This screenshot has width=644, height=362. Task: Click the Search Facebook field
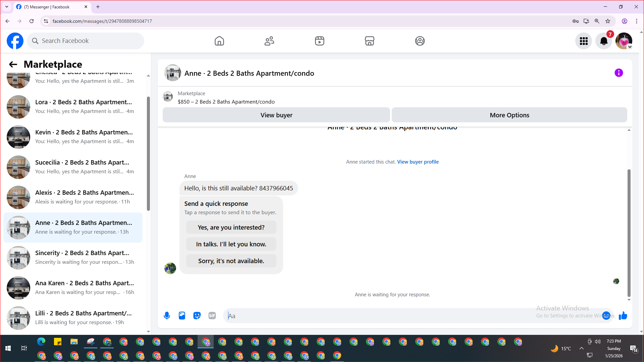[x=86, y=41]
